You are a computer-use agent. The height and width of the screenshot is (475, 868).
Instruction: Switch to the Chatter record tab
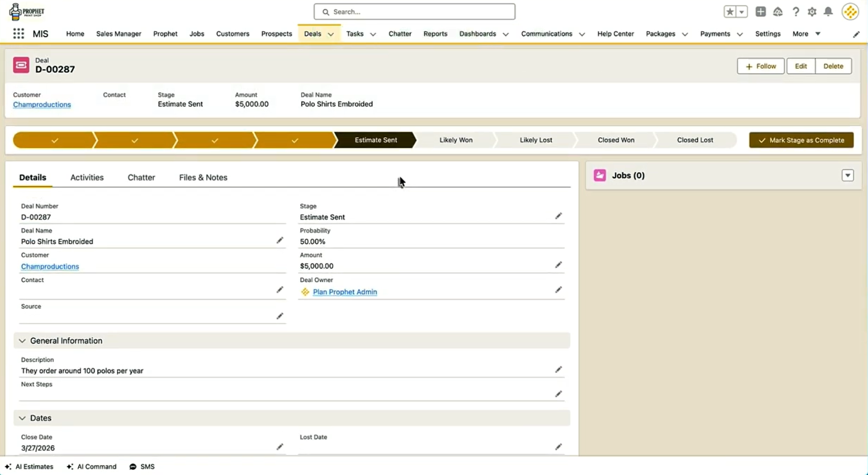141,177
